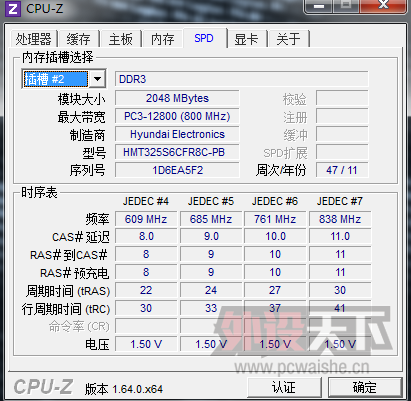This screenshot has height=401, width=411.
Task: Click the CPU-Z purple Z icon
Action: tap(13, 8)
